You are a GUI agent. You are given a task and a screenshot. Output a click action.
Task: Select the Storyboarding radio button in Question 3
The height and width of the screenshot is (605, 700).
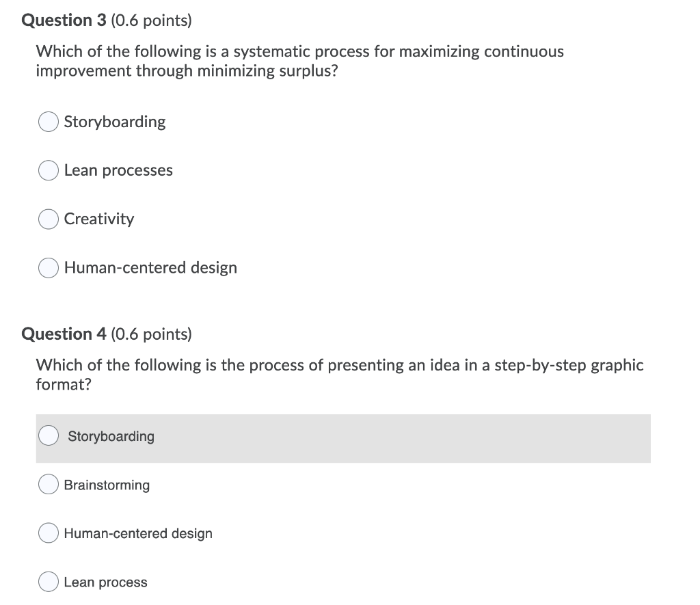[49, 122]
